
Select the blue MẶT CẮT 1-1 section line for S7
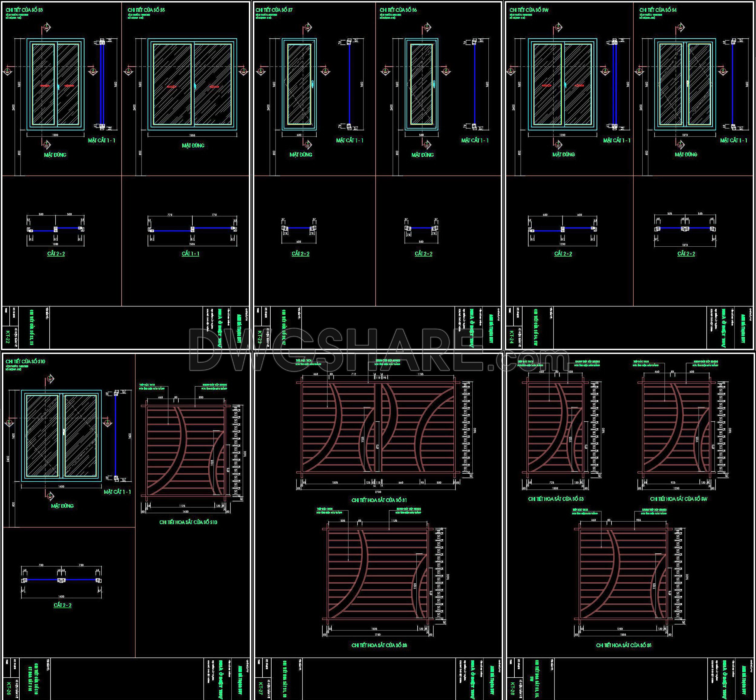pos(349,85)
